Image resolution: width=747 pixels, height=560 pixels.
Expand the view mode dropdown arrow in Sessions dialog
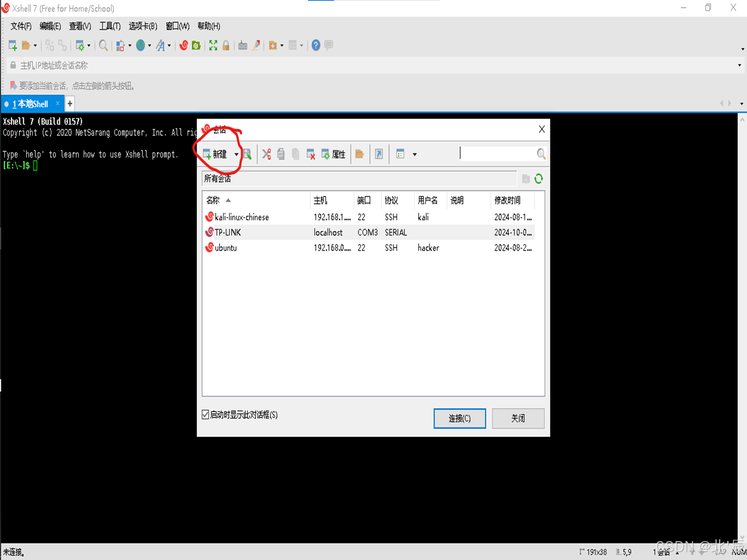coord(415,154)
